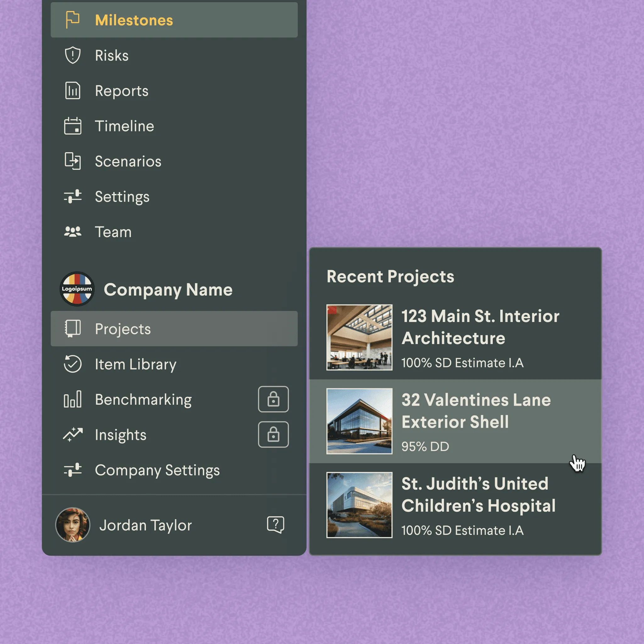Expand the Recent Projects list
The image size is (644, 644).
390,276
